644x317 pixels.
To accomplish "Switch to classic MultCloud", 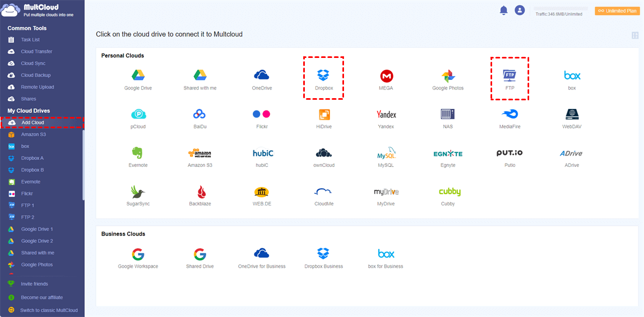I will [49, 310].
